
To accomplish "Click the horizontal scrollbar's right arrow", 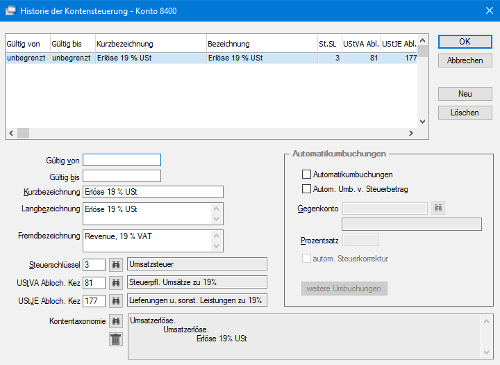I will (x=411, y=133).
